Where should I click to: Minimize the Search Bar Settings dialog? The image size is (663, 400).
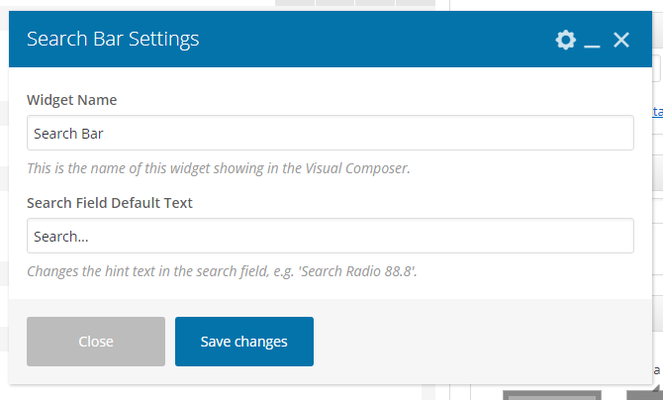592,41
